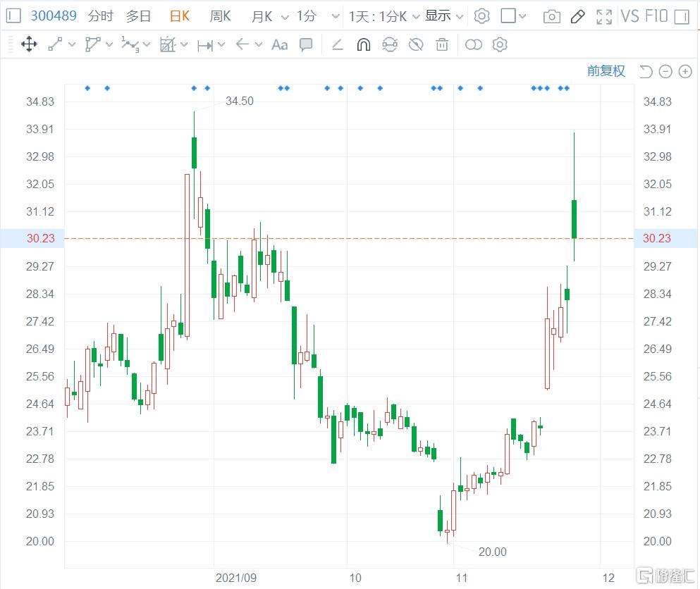Screen dimensions: 700x589
Task: Select the Aa text annotation tool
Action: pyautogui.click(x=279, y=44)
